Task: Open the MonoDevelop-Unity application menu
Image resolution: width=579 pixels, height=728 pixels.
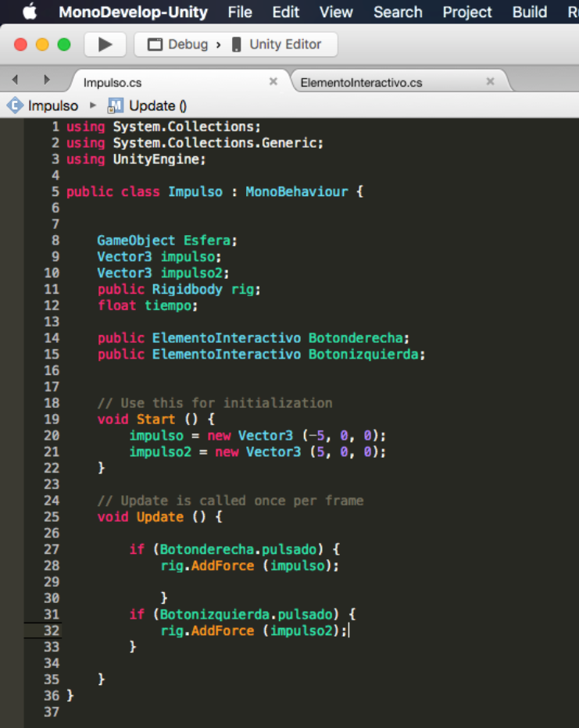Action: [x=134, y=12]
